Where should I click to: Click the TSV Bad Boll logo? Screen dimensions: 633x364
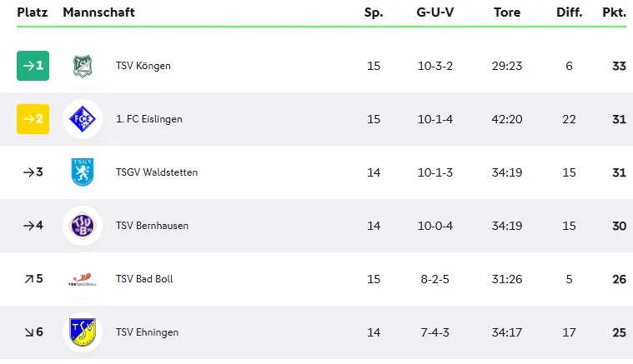[x=83, y=279]
